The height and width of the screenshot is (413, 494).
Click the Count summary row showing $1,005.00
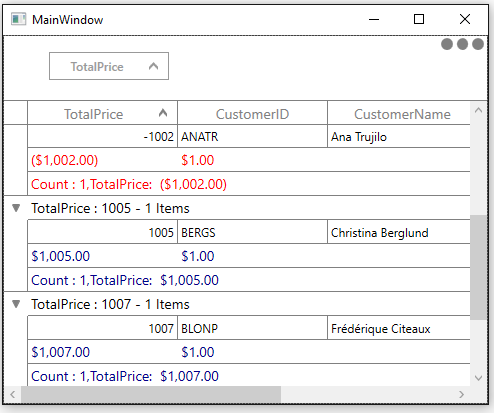coord(249,280)
